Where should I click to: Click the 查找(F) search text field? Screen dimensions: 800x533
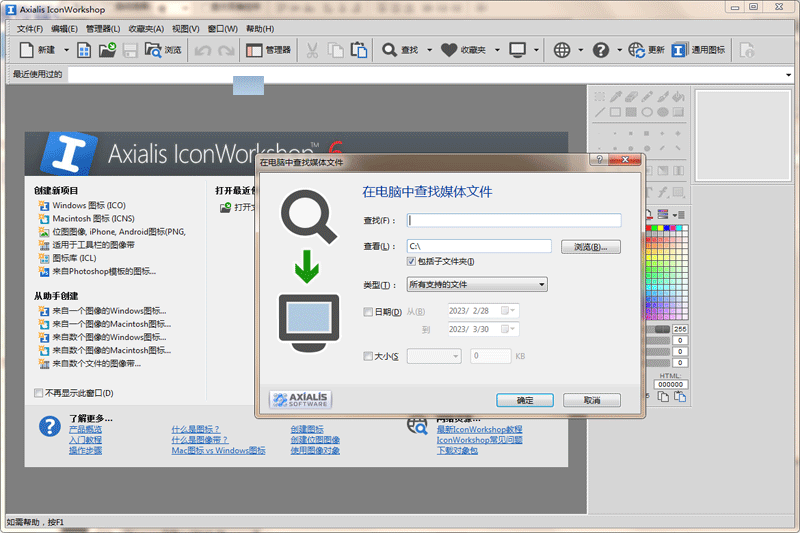514,221
